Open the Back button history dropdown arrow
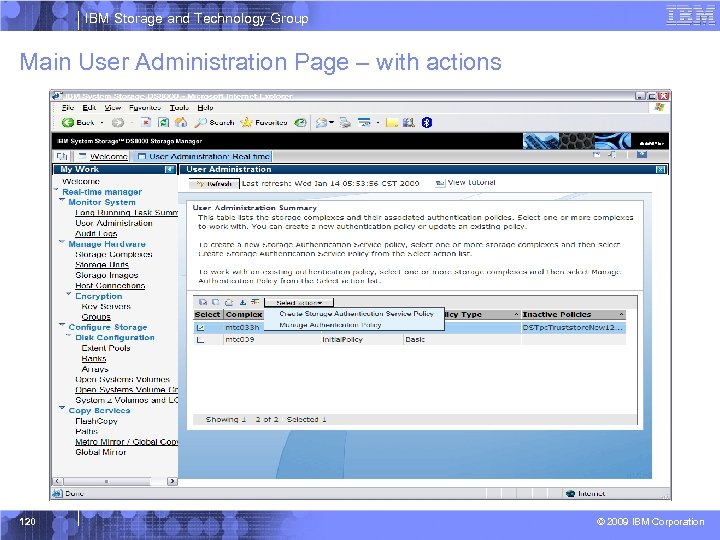Viewport: 720px width, 540px height. [x=102, y=123]
